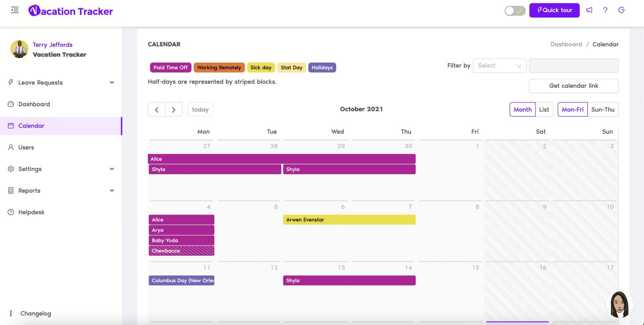Open Columbus Day holiday event
Viewport: 644px width, 325px height.
pyautogui.click(x=182, y=280)
